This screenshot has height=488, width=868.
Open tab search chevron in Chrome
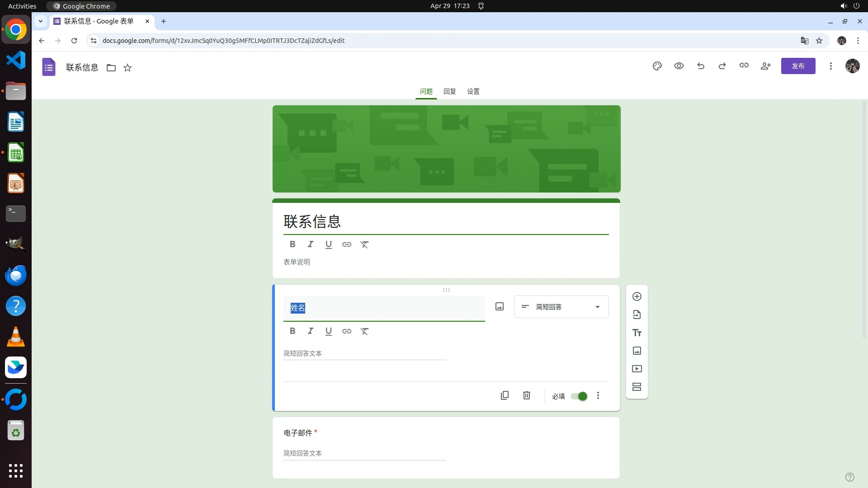pyautogui.click(x=41, y=21)
